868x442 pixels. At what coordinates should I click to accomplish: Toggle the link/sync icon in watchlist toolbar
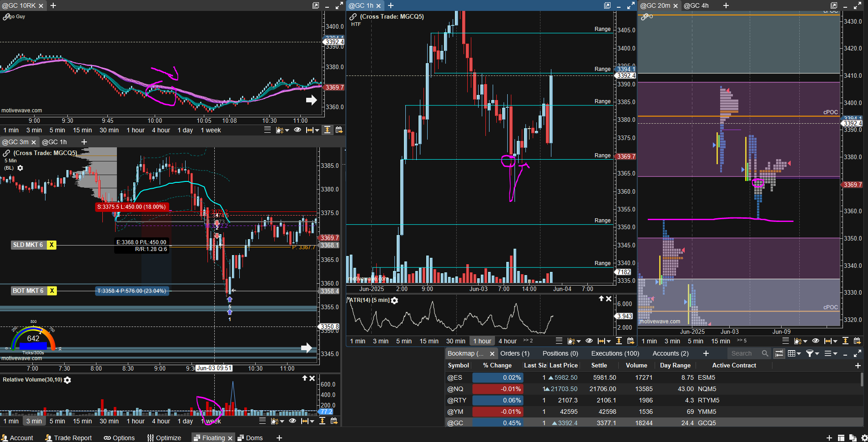(x=779, y=353)
